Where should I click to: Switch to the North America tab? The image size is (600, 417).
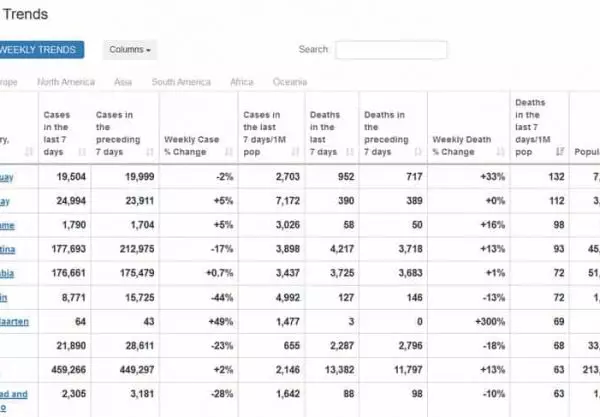pyautogui.click(x=66, y=82)
